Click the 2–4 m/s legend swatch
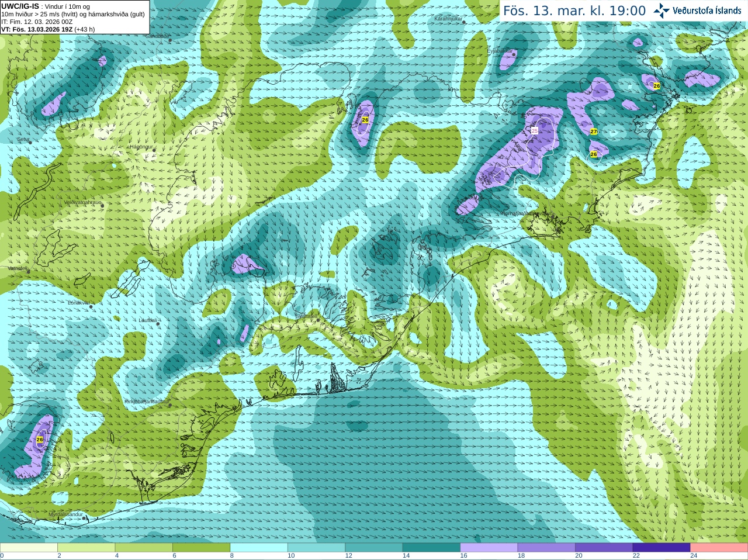 pos(86,548)
